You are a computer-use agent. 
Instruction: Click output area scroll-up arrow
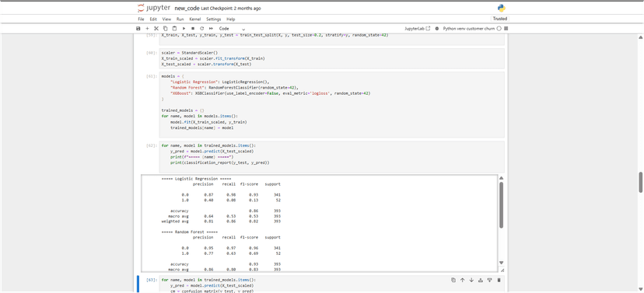pos(501,178)
